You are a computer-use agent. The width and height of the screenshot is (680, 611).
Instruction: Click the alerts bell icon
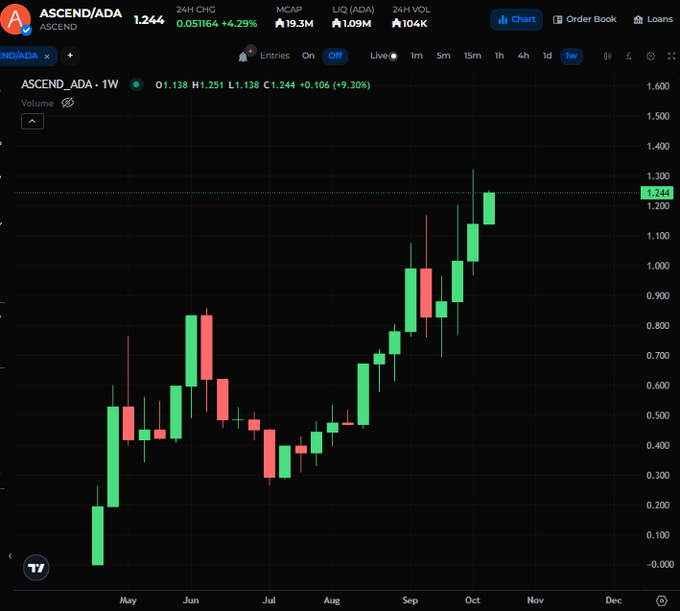[x=243, y=57]
